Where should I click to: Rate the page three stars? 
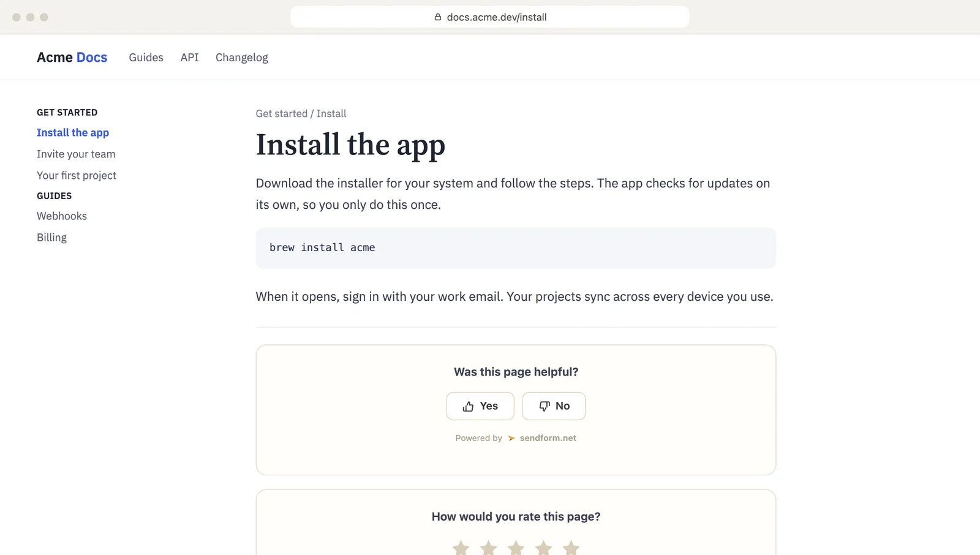[x=516, y=548]
